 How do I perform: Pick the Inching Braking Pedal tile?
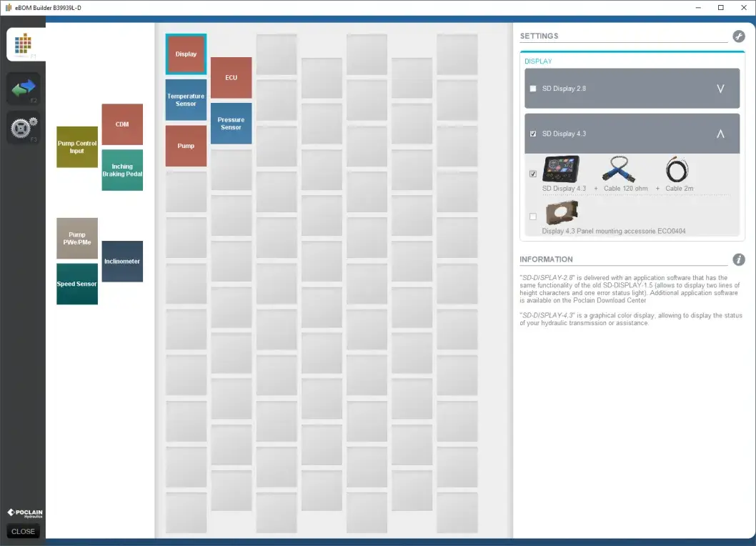[122, 170]
